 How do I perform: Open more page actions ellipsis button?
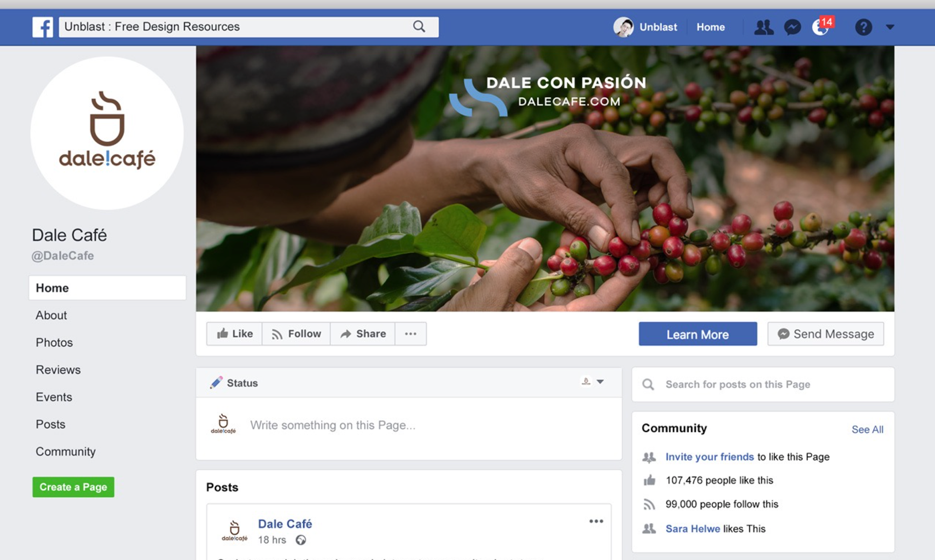(x=411, y=334)
